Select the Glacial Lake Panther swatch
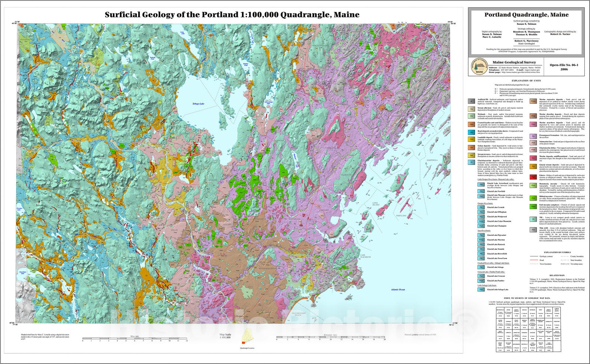Image resolution: width=590 pixels, height=364 pixels. pyautogui.click(x=481, y=281)
